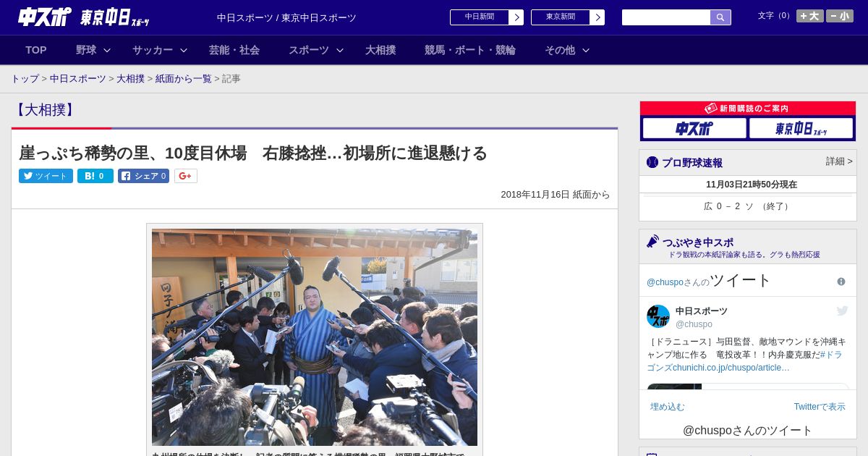This screenshot has width=868, height=456.
Task: Click 【大相撲】 section heading
Action: tap(45, 110)
